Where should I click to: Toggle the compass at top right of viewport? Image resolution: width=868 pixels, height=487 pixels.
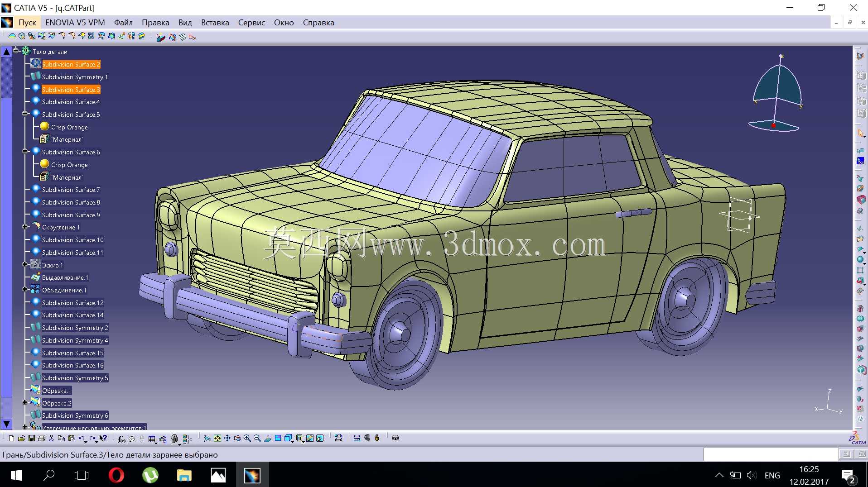coord(777,94)
